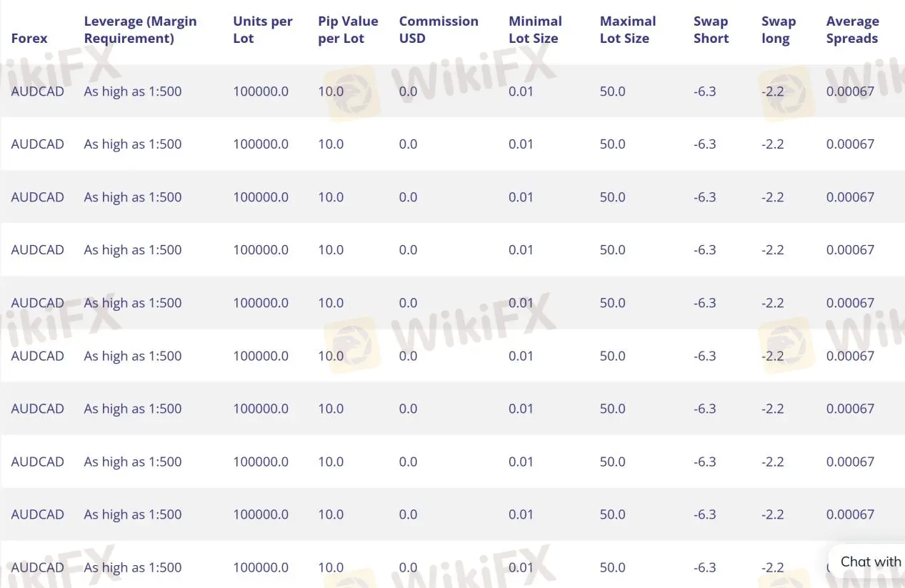Select first row's 0.00067 average spread

pos(850,91)
